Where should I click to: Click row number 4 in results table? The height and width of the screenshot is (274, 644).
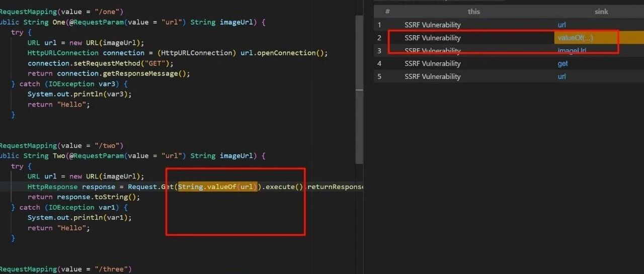pos(379,63)
